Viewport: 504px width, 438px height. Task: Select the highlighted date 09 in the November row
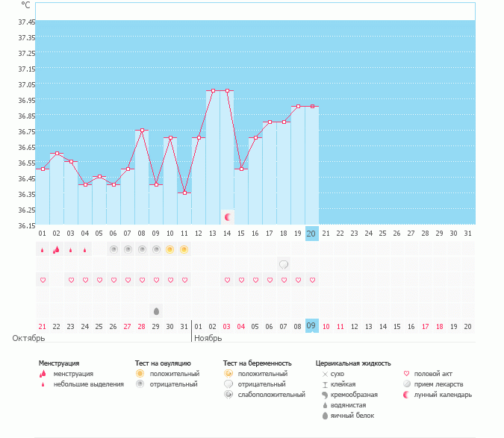click(x=312, y=326)
